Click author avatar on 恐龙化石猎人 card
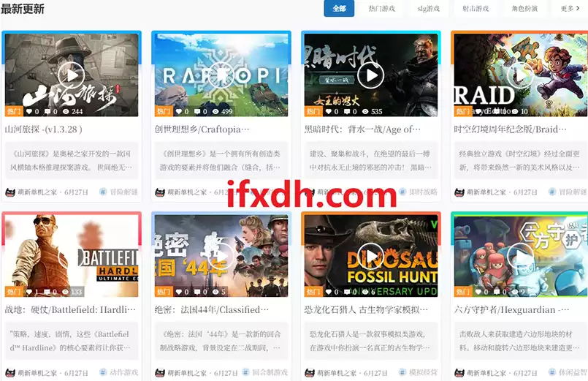This screenshot has width=588, height=381. [x=310, y=373]
